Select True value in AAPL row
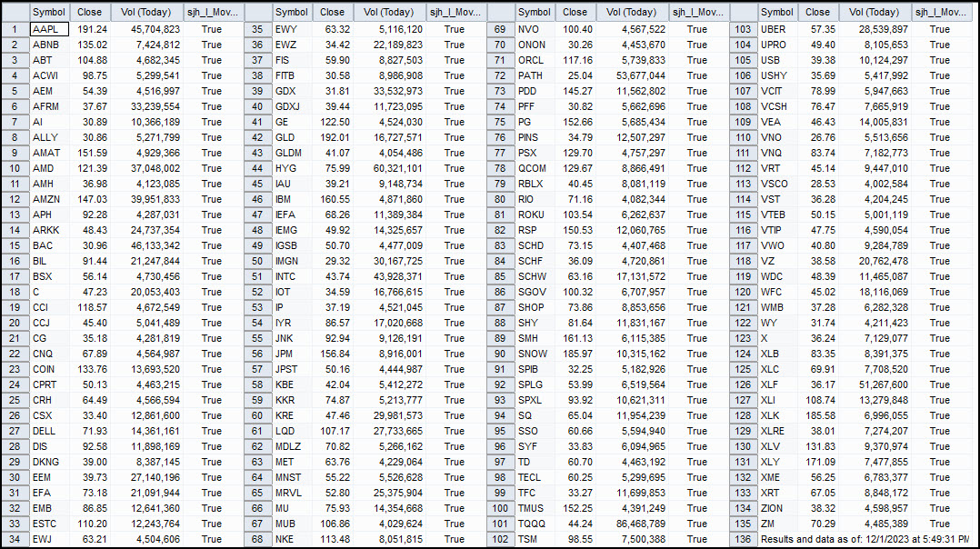This screenshot has height=549, width=980. (x=214, y=29)
